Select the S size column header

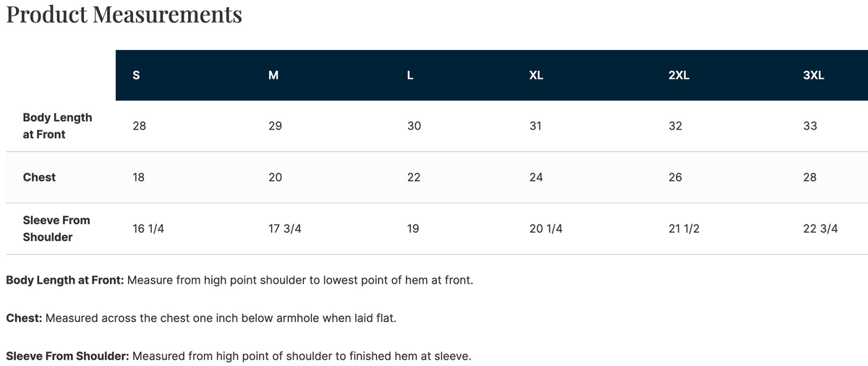(x=137, y=75)
